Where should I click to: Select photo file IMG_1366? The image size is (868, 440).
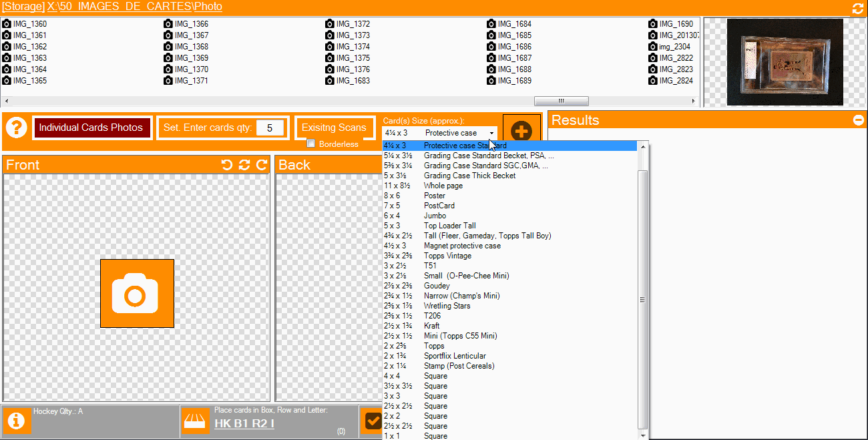coord(186,24)
